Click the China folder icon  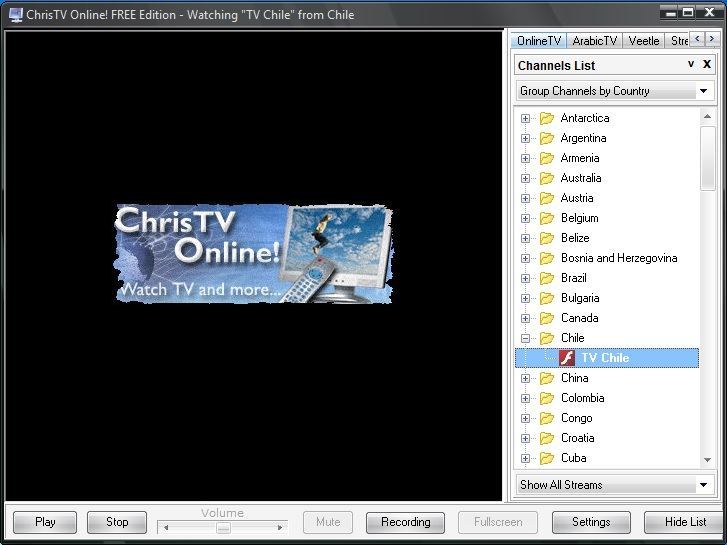click(x=547, y=378)
